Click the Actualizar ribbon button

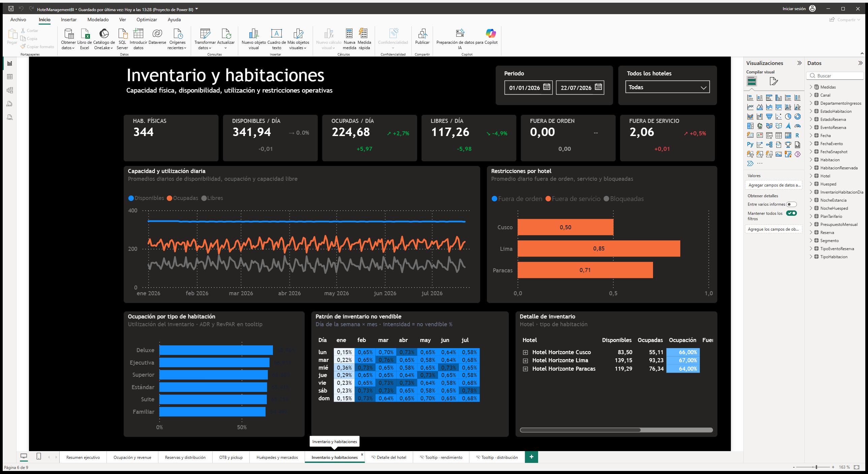tap(226, 39)
